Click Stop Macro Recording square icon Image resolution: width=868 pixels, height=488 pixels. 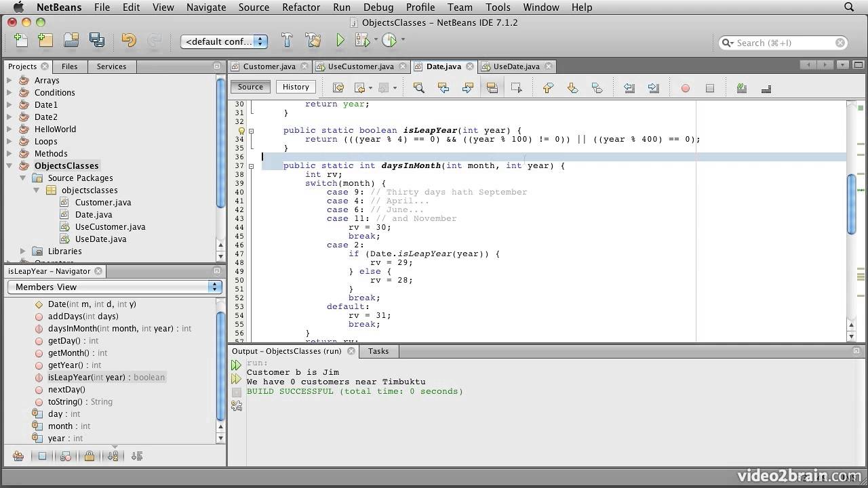(710, 88)
